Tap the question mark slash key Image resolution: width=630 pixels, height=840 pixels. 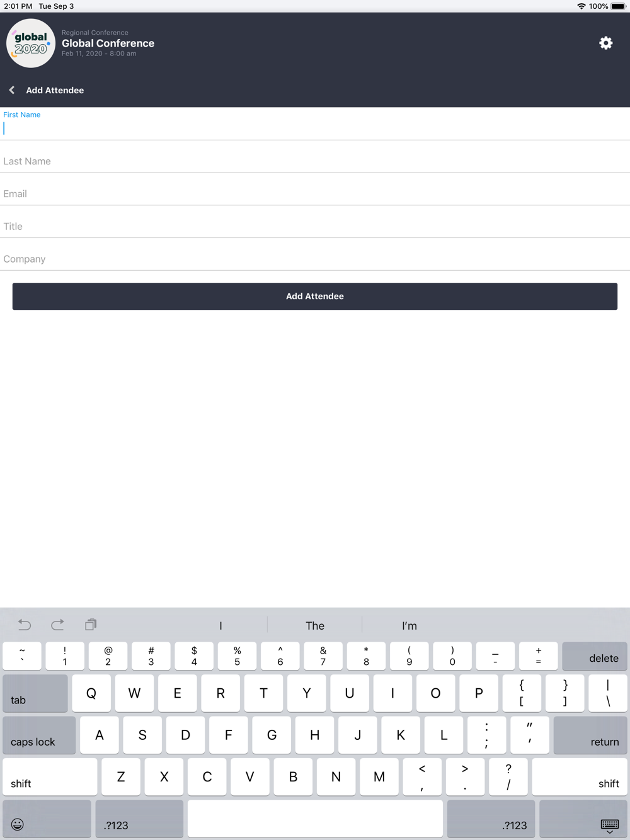click(x=508, y=776)
